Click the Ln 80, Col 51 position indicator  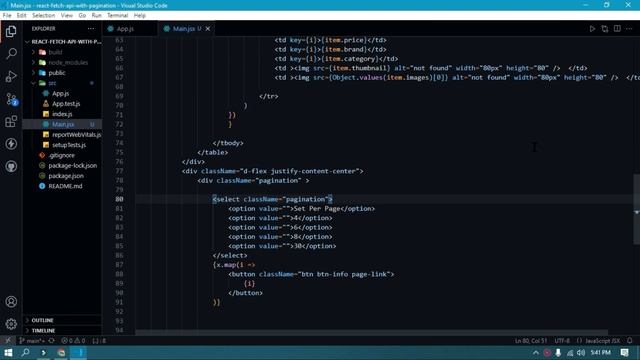tap(531, 340)
